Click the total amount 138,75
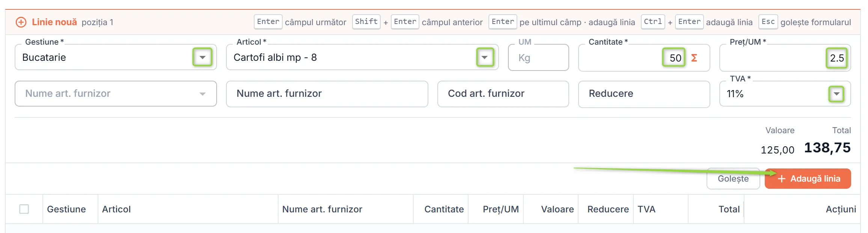This screenshot has height=233, width=868. 827,148
